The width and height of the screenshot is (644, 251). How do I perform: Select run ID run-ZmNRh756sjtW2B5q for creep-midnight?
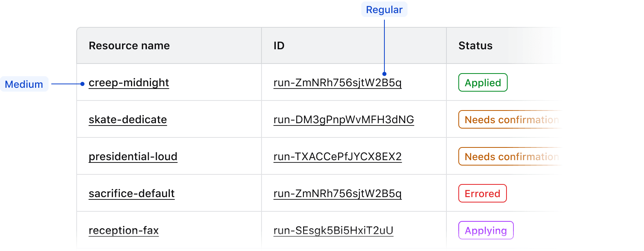point(337,82)
